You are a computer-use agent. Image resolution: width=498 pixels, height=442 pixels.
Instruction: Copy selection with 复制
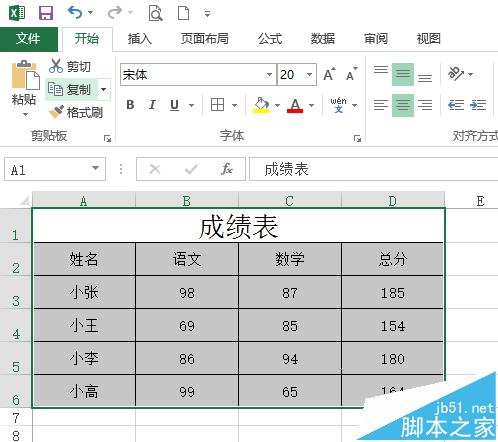click(x=71, y=89)
